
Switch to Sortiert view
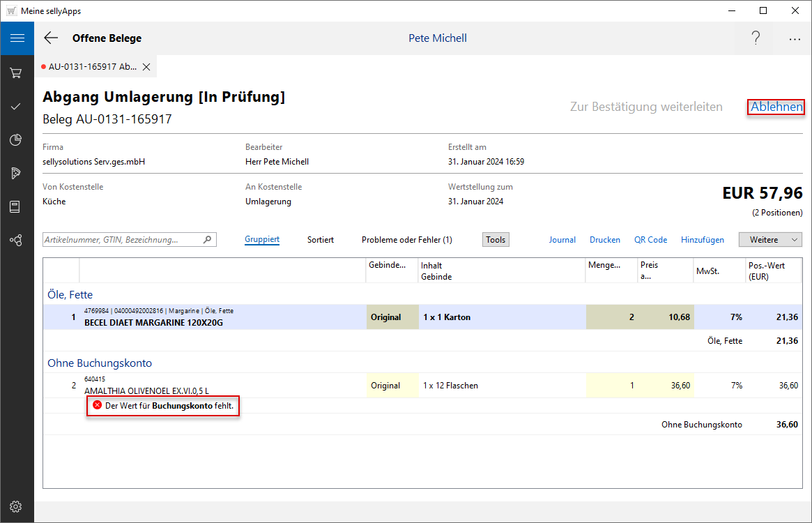(x=321, y=240)
